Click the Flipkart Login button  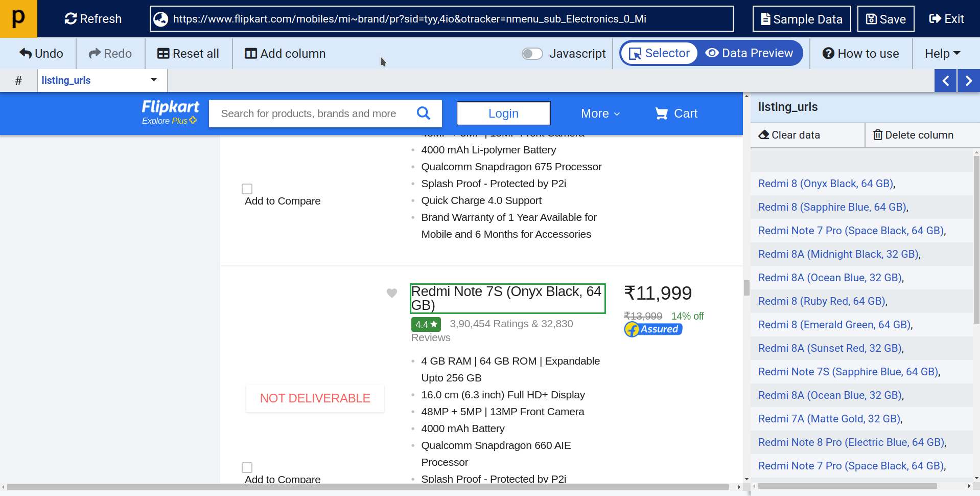coord(503,113)
